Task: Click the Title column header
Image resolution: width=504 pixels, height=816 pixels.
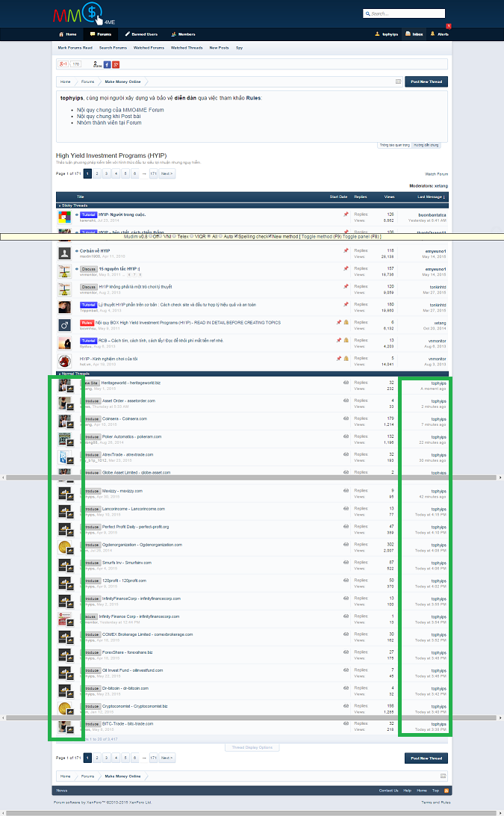Action: click(x=81, y=197)
